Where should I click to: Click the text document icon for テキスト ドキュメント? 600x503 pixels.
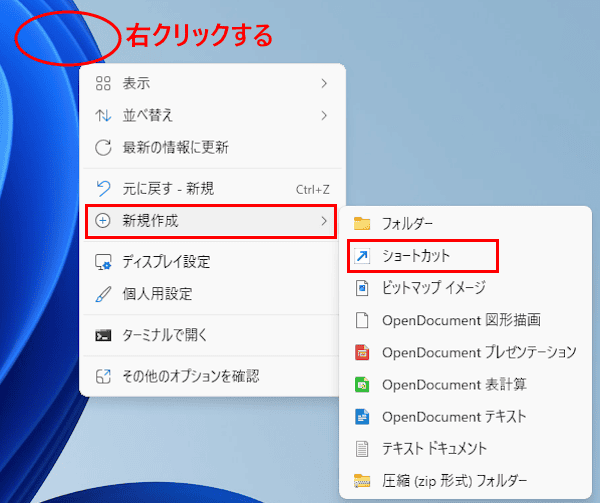point(362,449)
